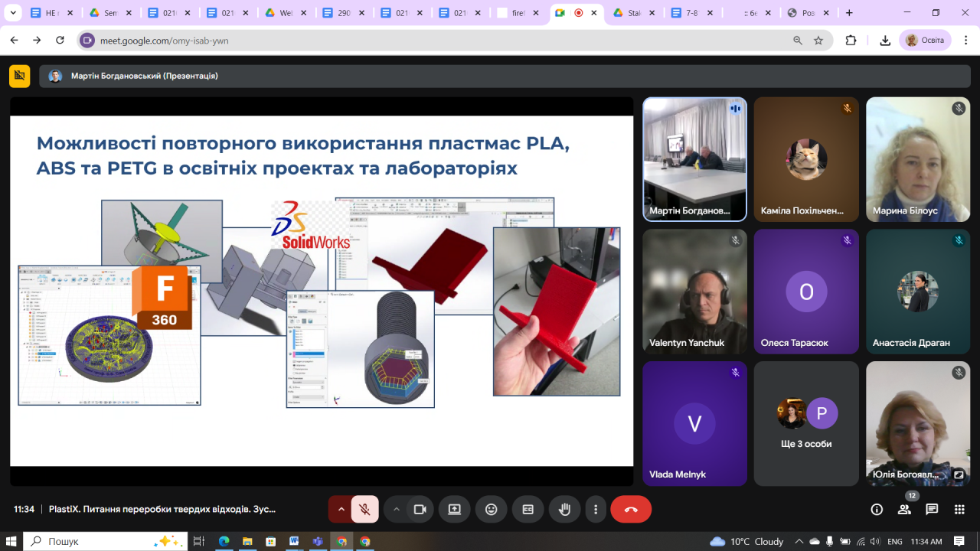The image size is (980, 551).
Task: Open the chat with everyone panel
Action: tap(932, 510)
